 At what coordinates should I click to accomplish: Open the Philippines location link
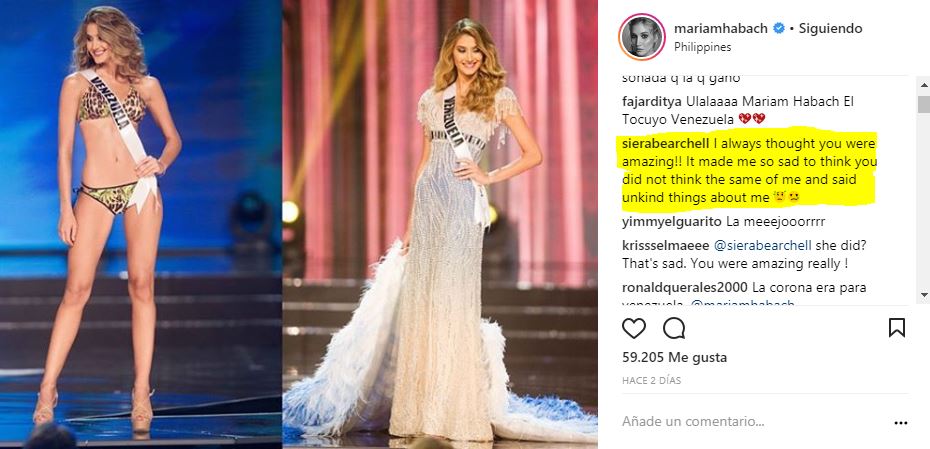click(x=702, y=47)
